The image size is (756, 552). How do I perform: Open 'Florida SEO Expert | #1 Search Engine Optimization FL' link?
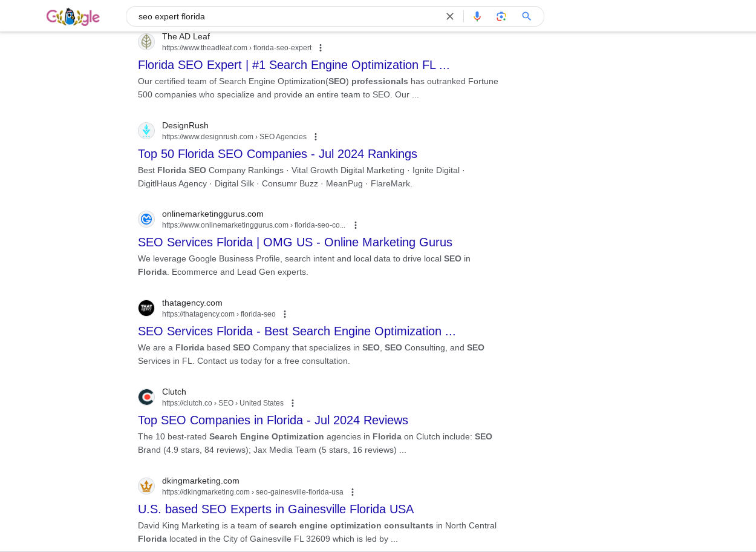tap(294, 65)
